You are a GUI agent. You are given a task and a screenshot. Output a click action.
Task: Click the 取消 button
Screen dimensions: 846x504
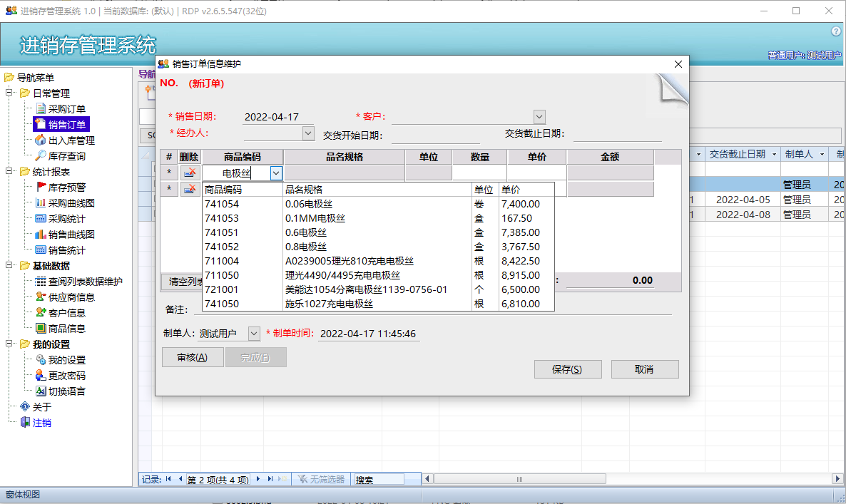click(643, 369)
